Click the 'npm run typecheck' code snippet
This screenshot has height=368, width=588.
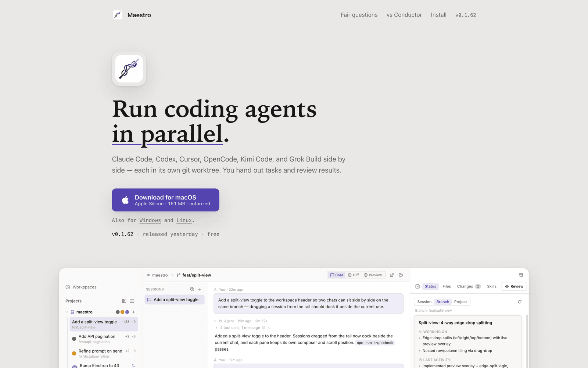point(375,343)
